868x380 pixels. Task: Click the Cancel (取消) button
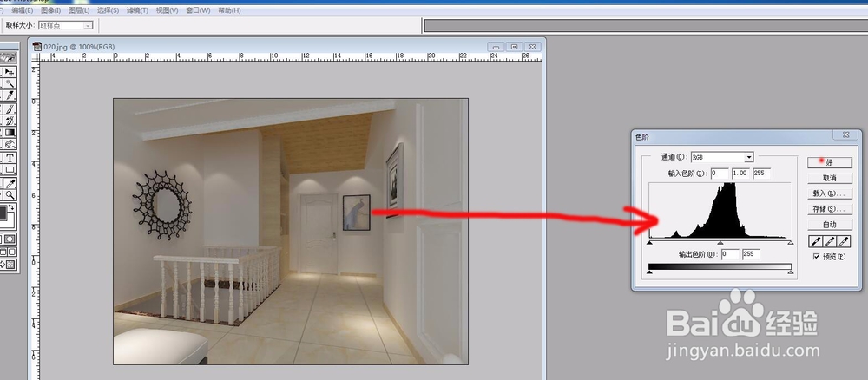[x=829, y=178]
